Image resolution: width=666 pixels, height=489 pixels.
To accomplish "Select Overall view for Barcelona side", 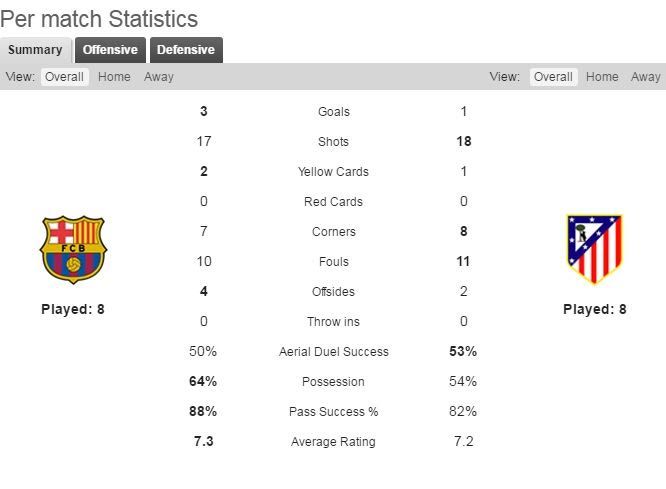I will [64, 77].
